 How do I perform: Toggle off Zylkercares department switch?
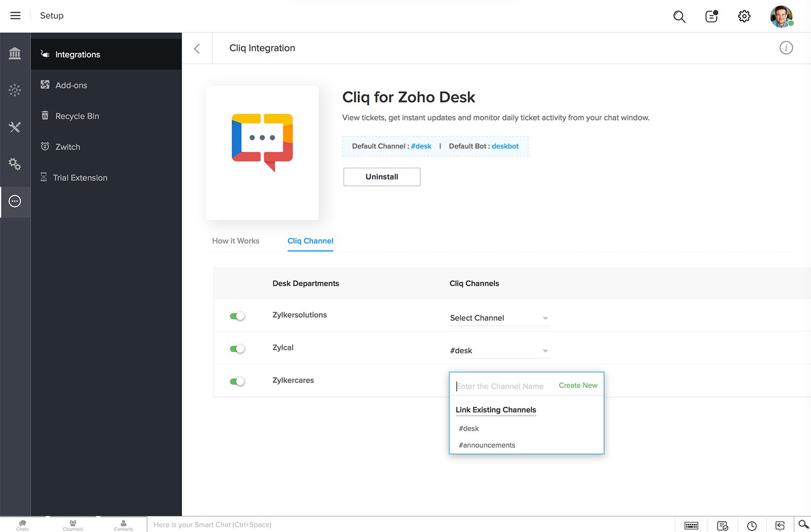click(237, 382)
